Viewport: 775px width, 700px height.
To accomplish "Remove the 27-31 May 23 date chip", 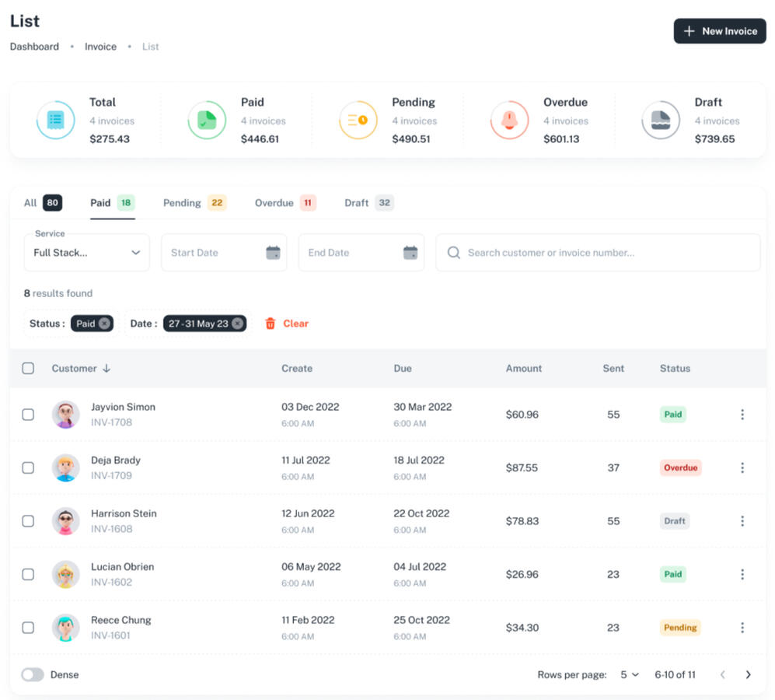I will (x=237, y=324).
